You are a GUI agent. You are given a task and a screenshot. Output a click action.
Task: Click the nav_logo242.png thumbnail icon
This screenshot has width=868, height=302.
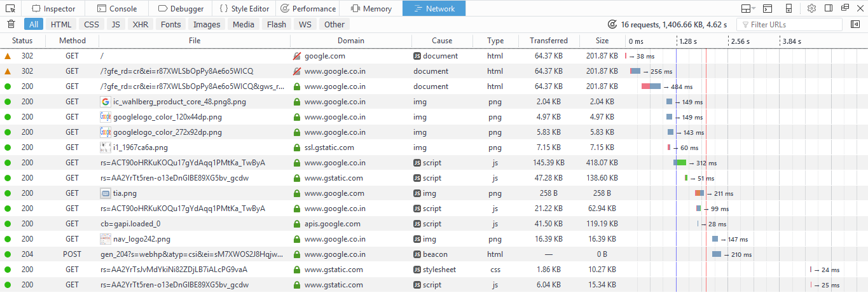106,239
